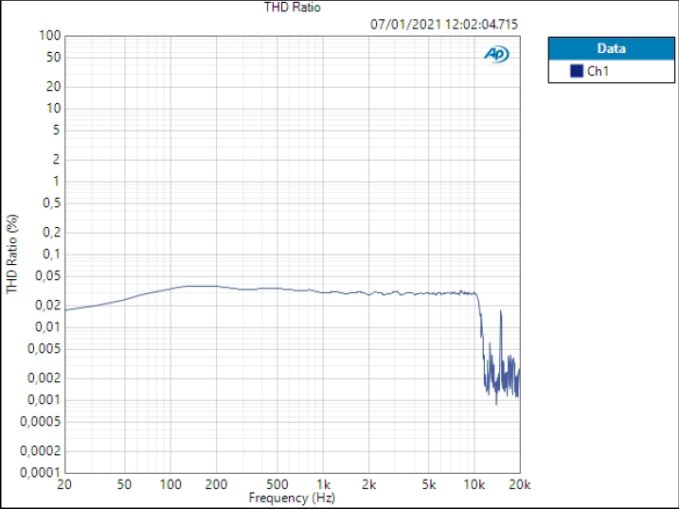This screenshot has width=679, height=509.
Task: Click the Data legend header
Action: pyautogui.click(x=611, y=49)
